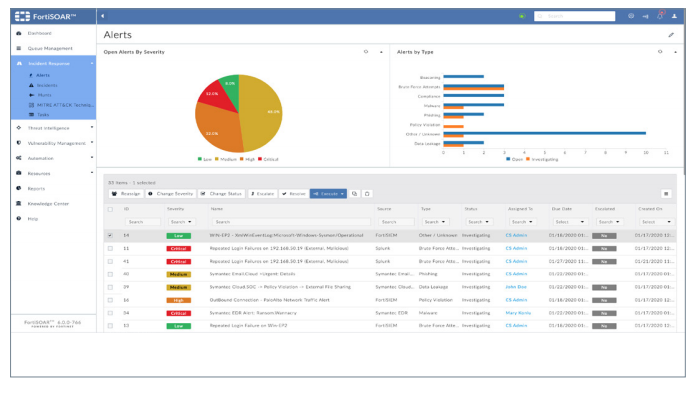Screen dimensions: 698x395
Task: Open the grid column settings icon
Action: click(666, 194)
